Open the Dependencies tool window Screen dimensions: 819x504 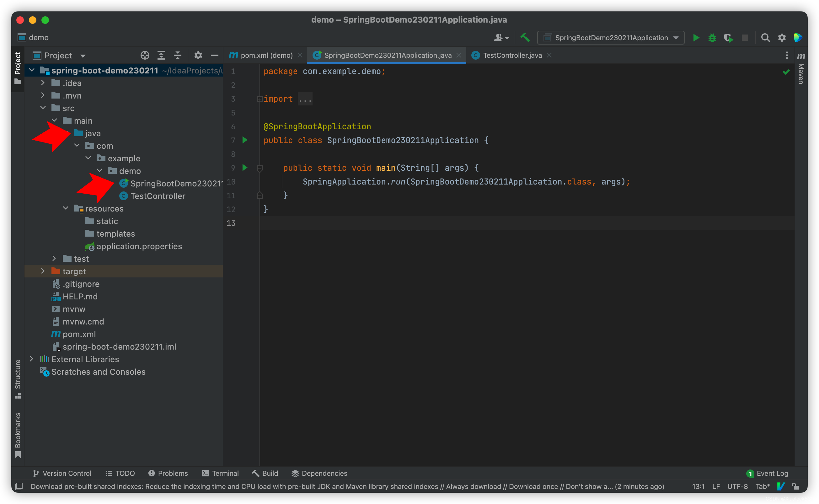[x=319, y=473]
